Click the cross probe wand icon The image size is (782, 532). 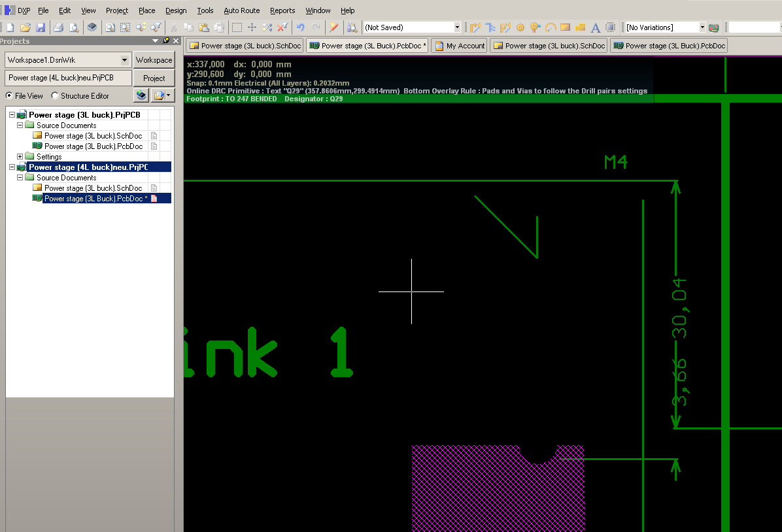(333, 27)
